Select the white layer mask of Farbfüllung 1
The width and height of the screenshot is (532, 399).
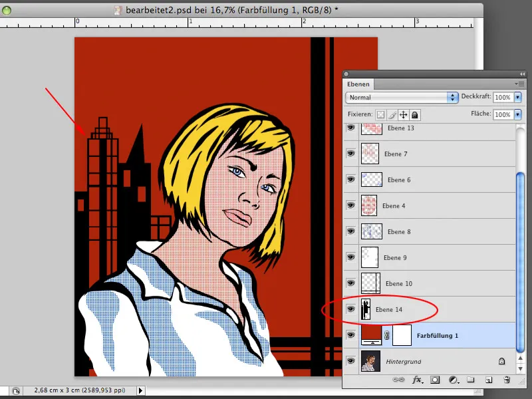click(x=402, y=335)
